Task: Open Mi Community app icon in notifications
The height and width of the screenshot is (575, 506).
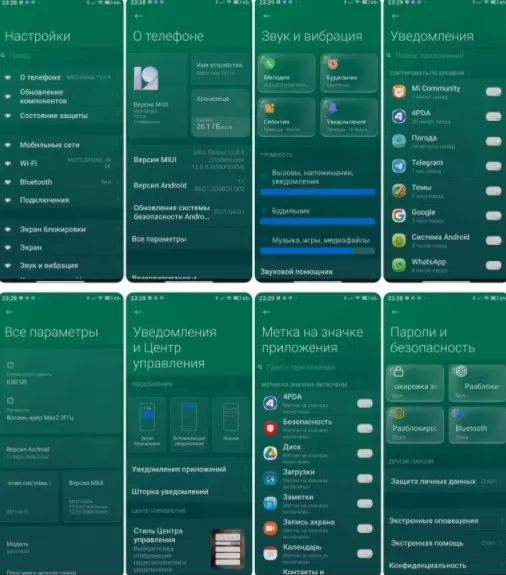Action: [399, 91]
